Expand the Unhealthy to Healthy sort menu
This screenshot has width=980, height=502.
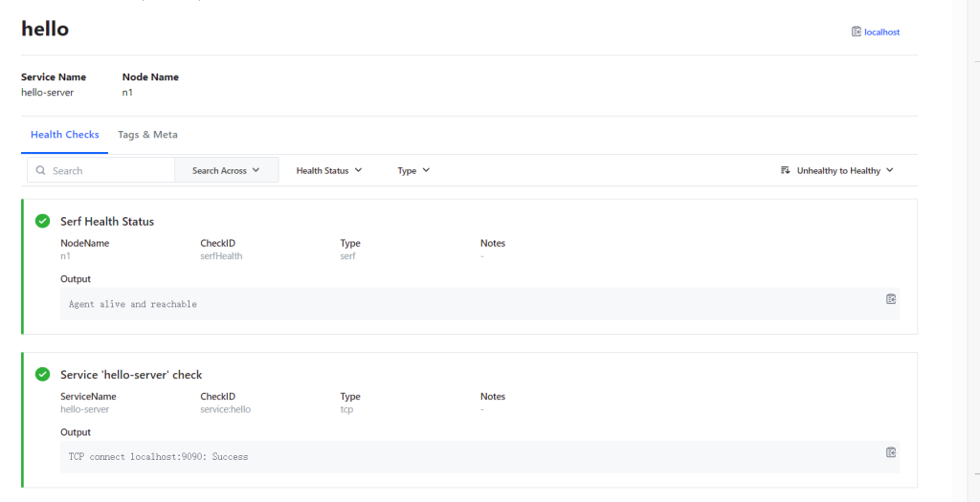(x=844, y=170)
